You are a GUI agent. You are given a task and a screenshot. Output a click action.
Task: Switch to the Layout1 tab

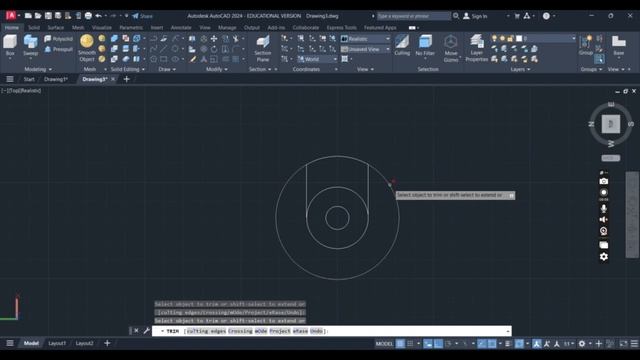point(57,343)
